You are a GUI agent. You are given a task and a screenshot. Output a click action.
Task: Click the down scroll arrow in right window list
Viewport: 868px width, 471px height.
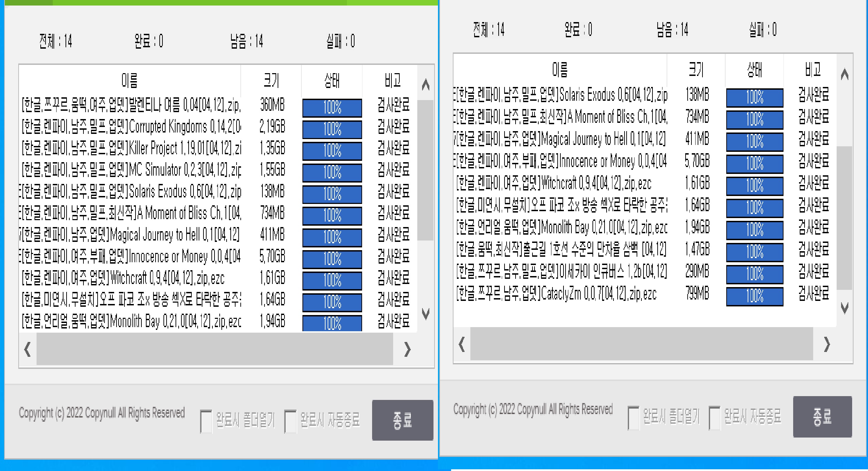coord(845,307)
